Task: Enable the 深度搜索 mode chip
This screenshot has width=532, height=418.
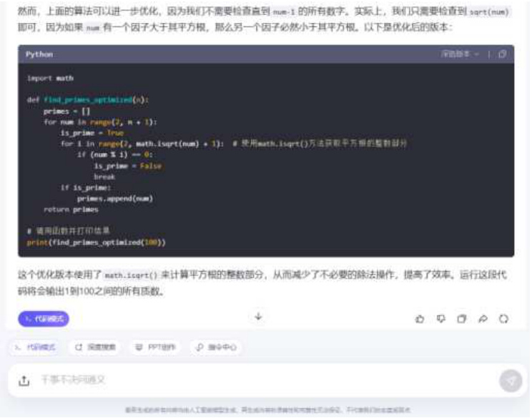Action: coord(95,347)
